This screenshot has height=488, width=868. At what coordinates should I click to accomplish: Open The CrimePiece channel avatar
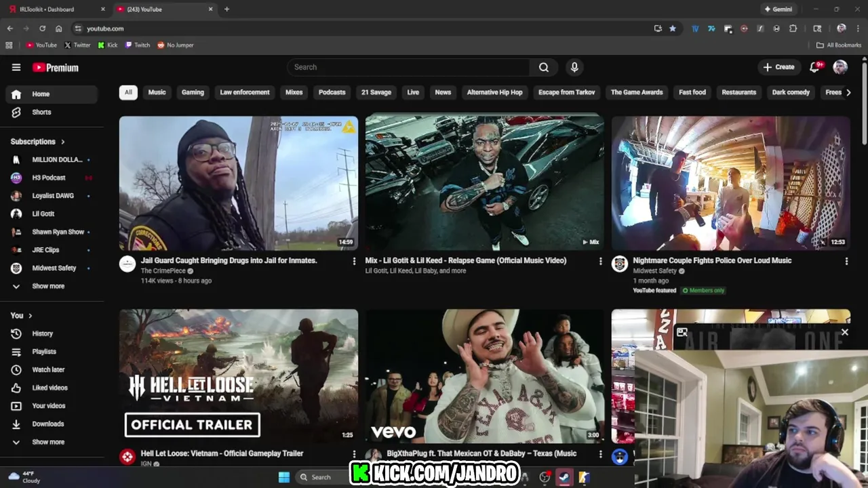click(127, 264)
